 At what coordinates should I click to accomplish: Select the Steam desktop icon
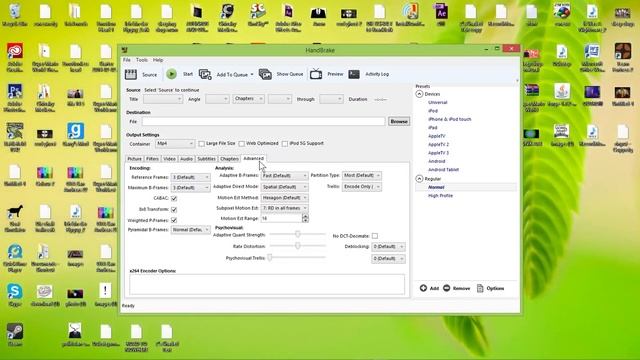point(15,331)
